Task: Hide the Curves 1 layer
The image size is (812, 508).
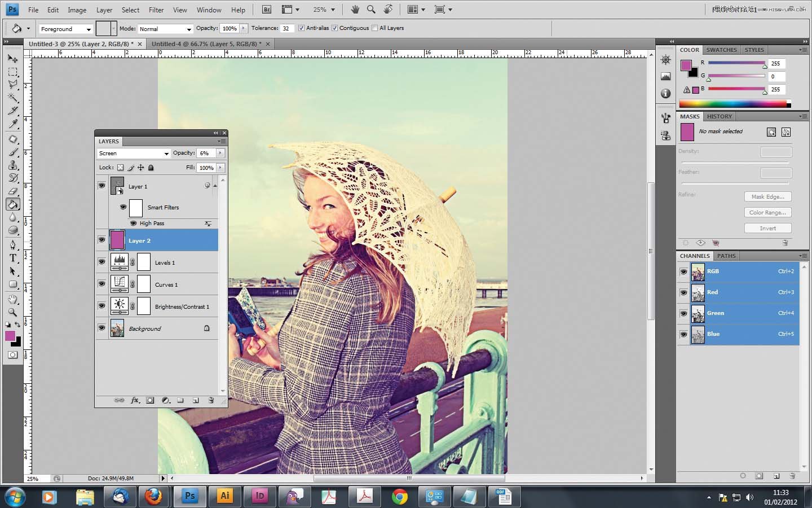Action: (x=101, y=284)
